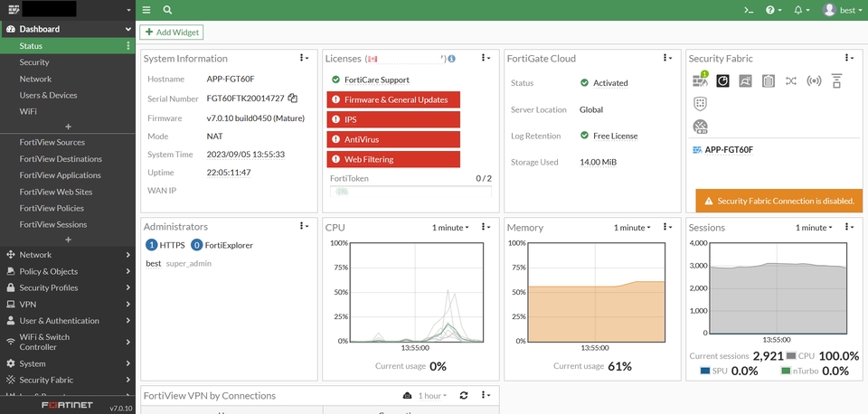This screenshot has height=414, width=868.
Task: Open the device selector dropdown arrow at top left
Action: [x=128, y=10]
